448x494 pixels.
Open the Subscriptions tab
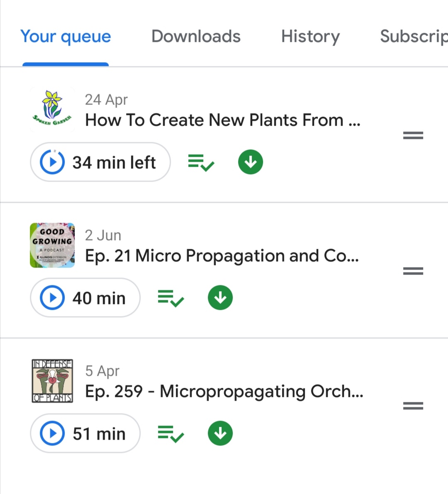(414, 37)
